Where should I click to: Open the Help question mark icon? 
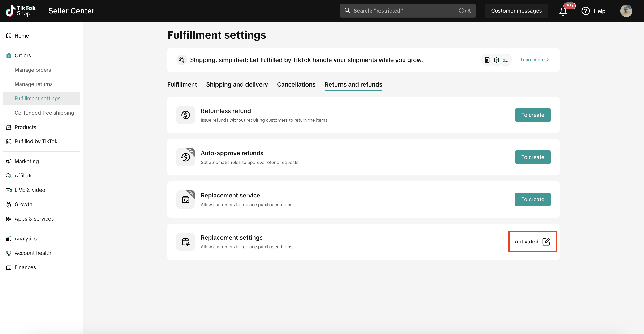coord(585,11)
